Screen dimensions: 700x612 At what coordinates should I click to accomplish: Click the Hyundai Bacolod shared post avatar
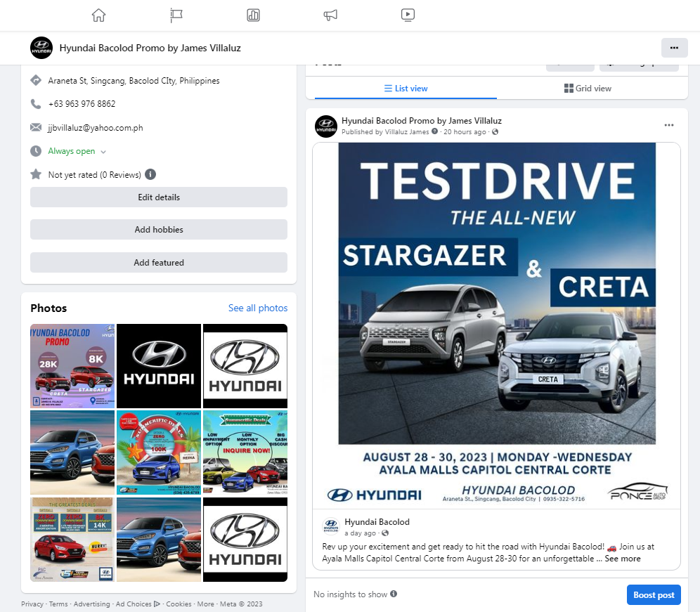coord(331,526)
